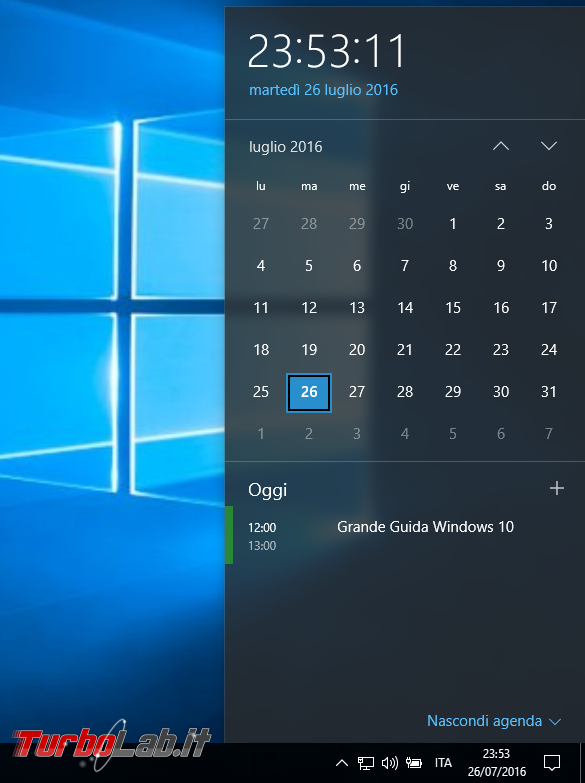Select July 4 in second week row
The image size is (585, 783).
(261, 266)
